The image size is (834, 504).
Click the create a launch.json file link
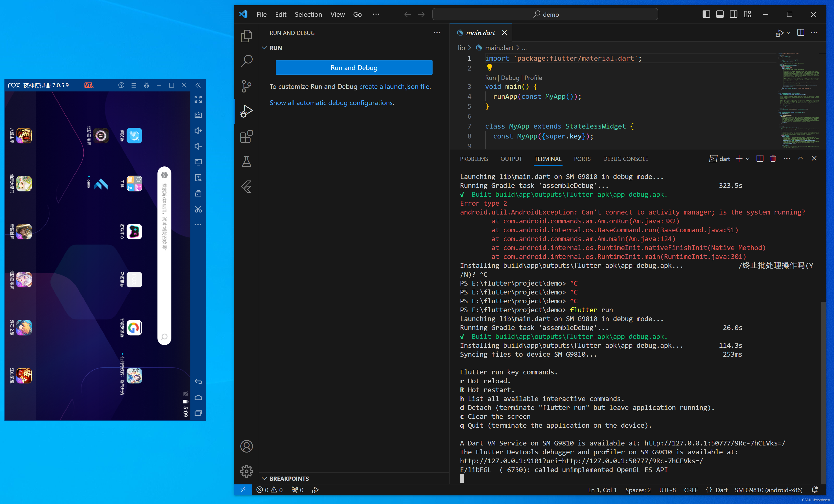point(394,86)
